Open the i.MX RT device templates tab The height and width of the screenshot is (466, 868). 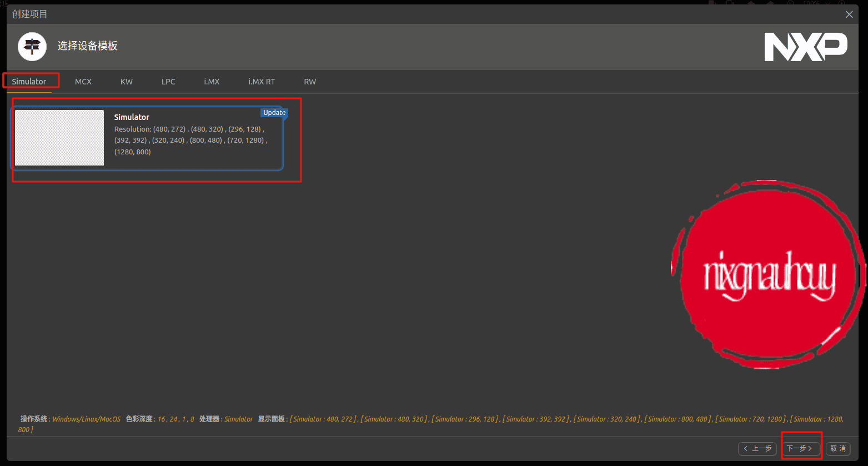coord(261,81)
